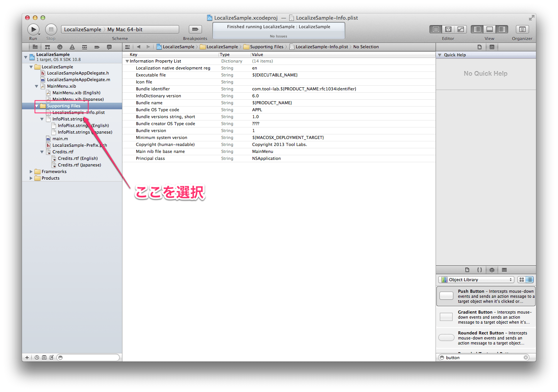This screenshot has width=558, height=392.
Task: Switch to the Version editor
Action: [460, 29]
